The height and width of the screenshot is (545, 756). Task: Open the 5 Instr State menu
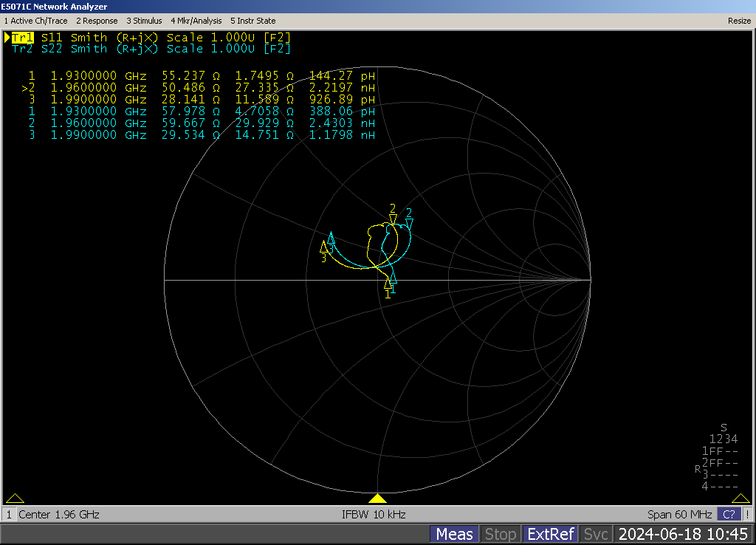pyautogui.click(x=252, y=21)
